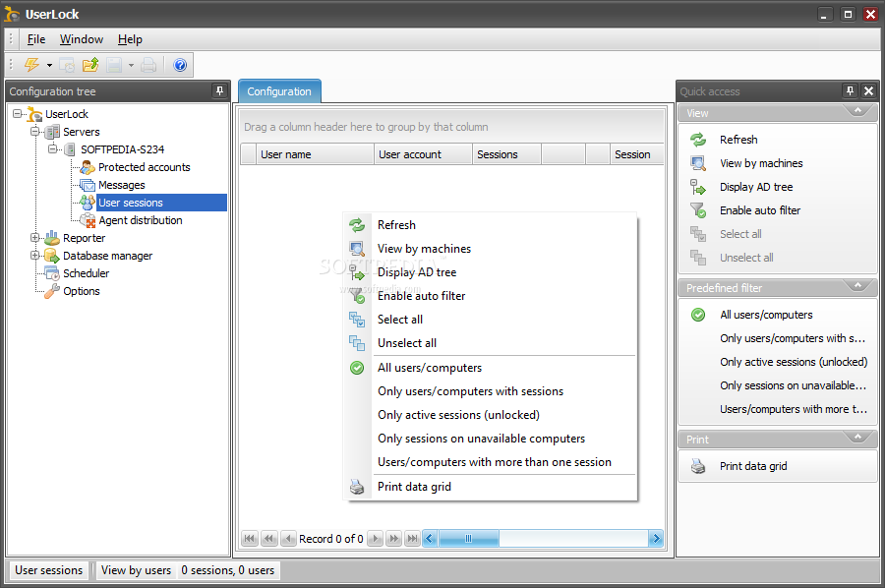Pin the Quick access panel
This screenshot has height=588, width=885.
850,90
